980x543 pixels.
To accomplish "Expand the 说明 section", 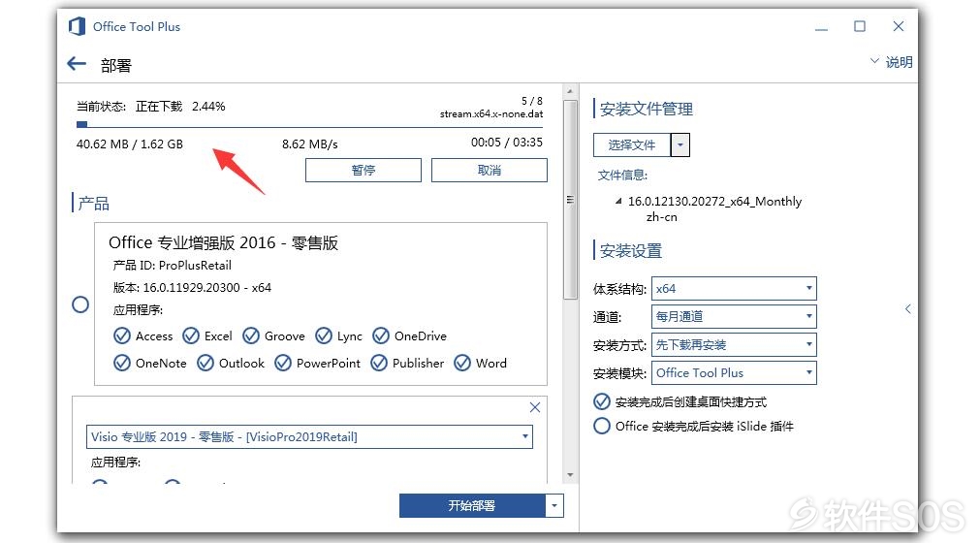I will [x=892, y=62].
